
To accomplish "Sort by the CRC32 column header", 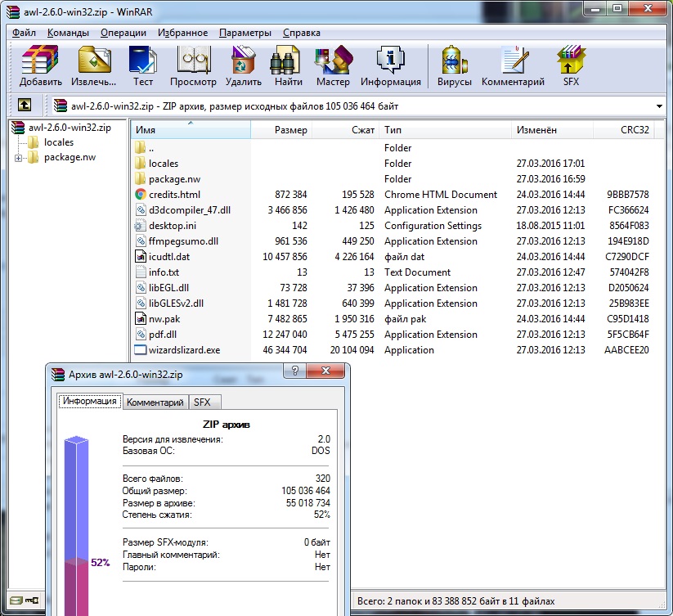I will pyautogui.click(x=623, y=129).
